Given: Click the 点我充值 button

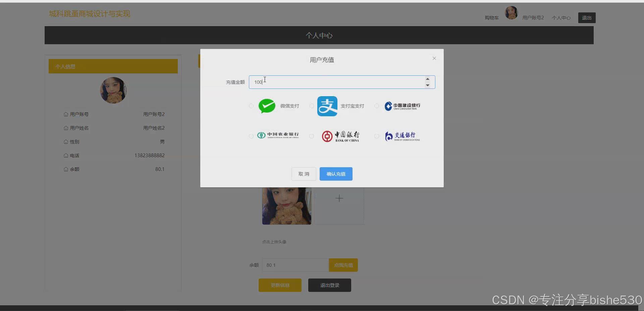Looking at the screenshot, I should (343, 265).
